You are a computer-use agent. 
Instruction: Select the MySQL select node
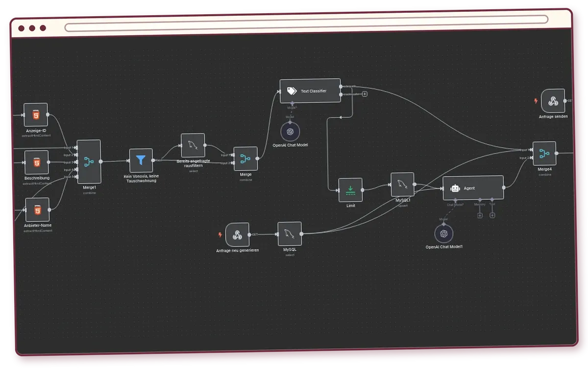(x=290, y=234)
